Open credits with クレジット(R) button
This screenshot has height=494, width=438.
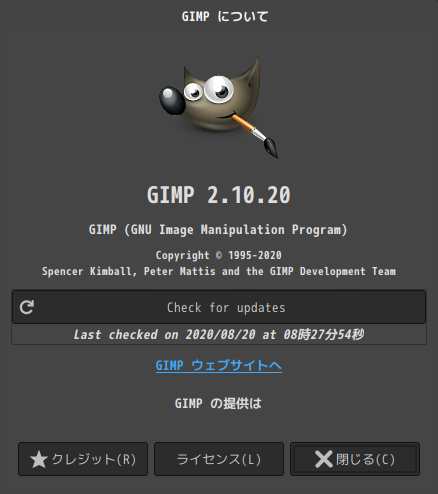[x=83, y=459]
